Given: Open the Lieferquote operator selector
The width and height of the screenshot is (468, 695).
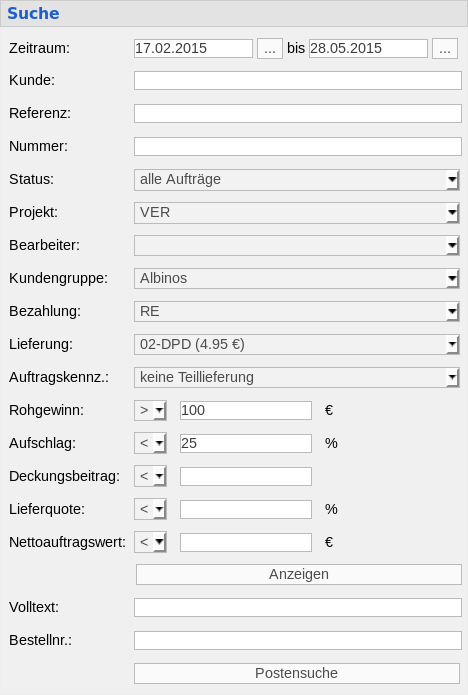Looking at the screenshot, I should pyautogui.click(x=150, y=509).
